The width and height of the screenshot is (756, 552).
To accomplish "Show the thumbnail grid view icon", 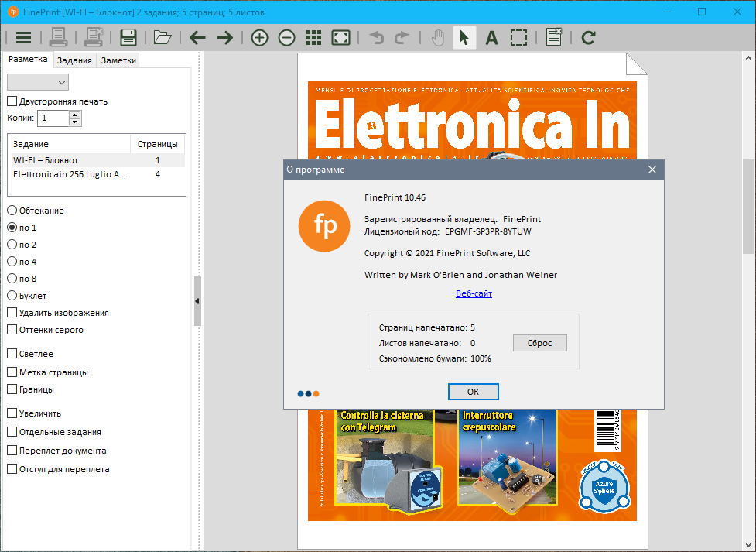I will [x=313, y=37].
